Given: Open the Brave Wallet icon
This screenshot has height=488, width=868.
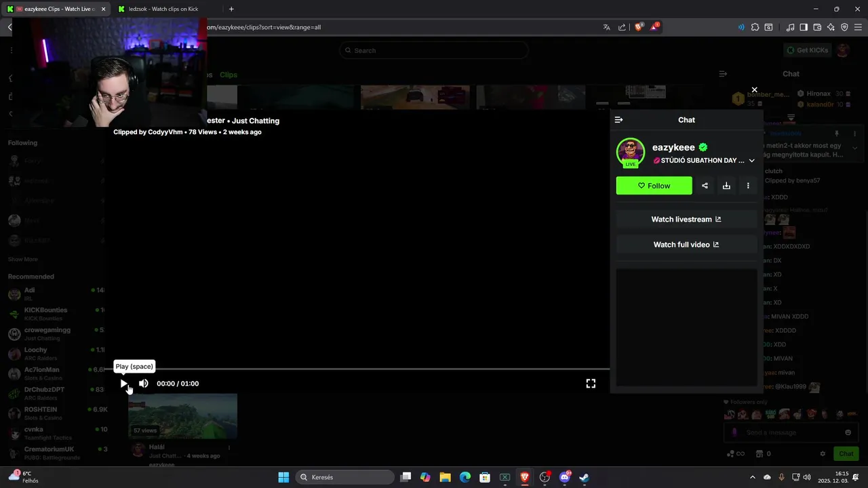Looking at the screenshot, I should point(817,27).
